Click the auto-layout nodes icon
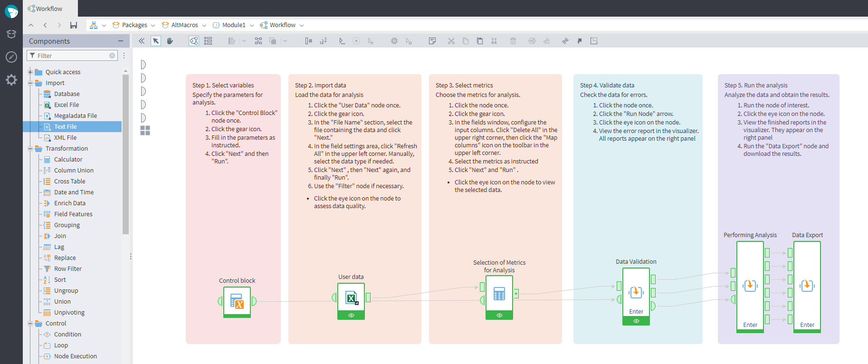This screenshot has width=868, height=364. click(x=258, y=41)
